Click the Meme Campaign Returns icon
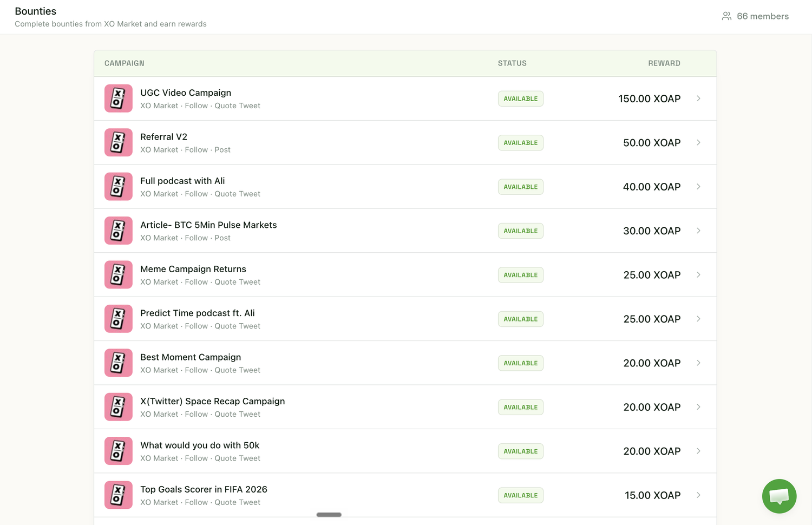 click(x=119, y=275)
